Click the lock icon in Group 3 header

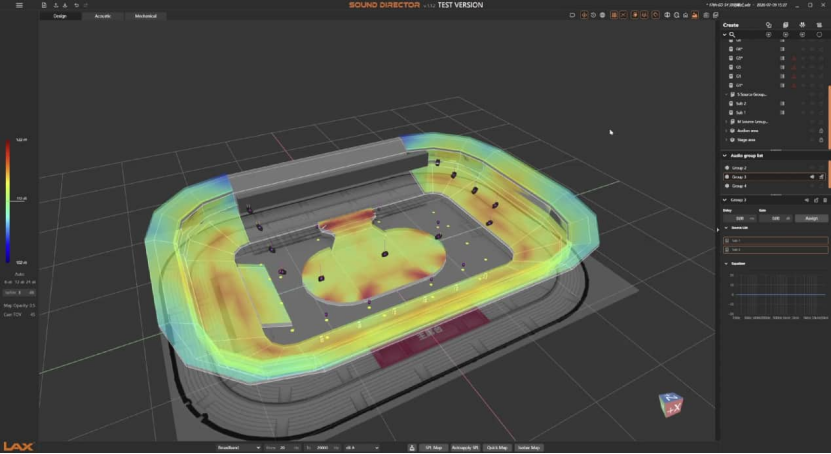tap(816, 200)
